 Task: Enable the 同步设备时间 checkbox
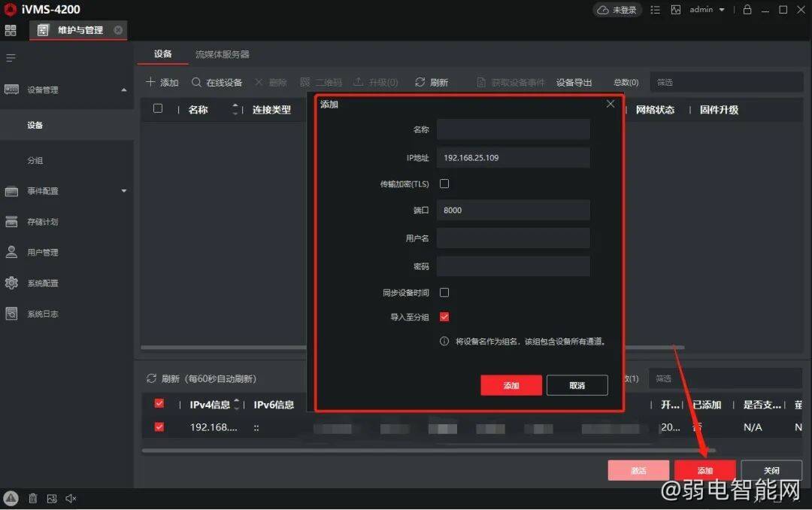coord(444,293)
